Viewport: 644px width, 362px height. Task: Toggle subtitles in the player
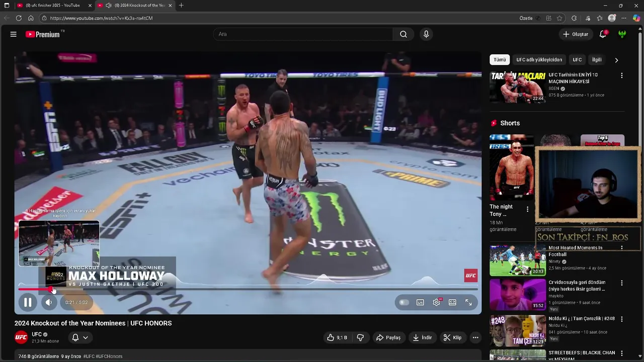click(x=420, y=302)
